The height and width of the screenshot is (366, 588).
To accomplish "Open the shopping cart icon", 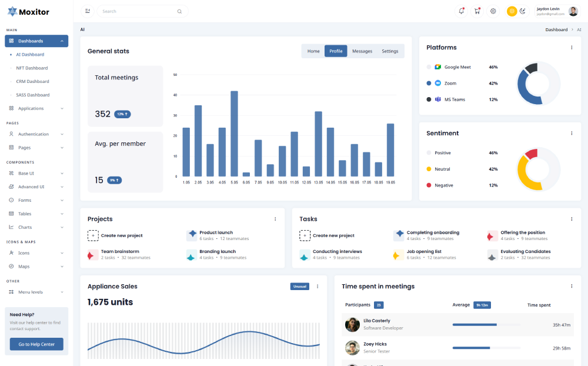I will click(477, 11).
